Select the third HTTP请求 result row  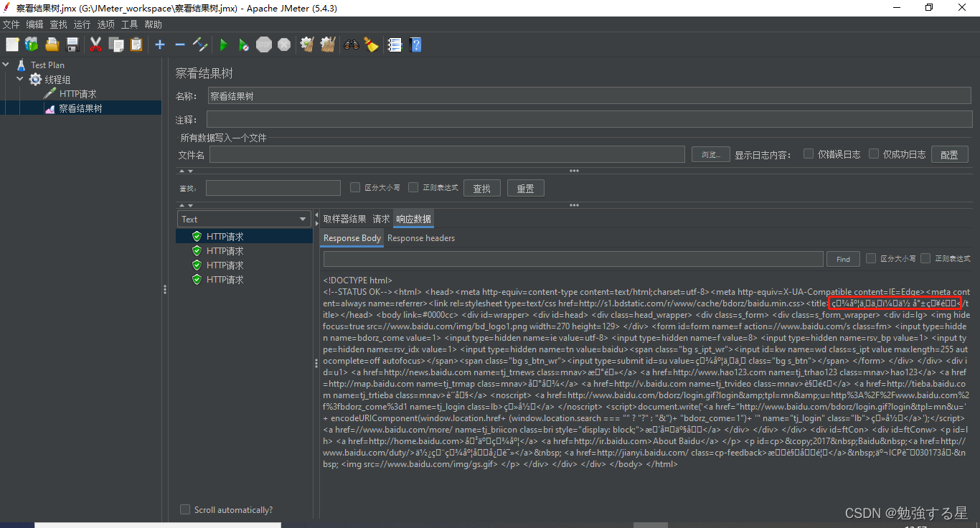[x=244, y=265]
